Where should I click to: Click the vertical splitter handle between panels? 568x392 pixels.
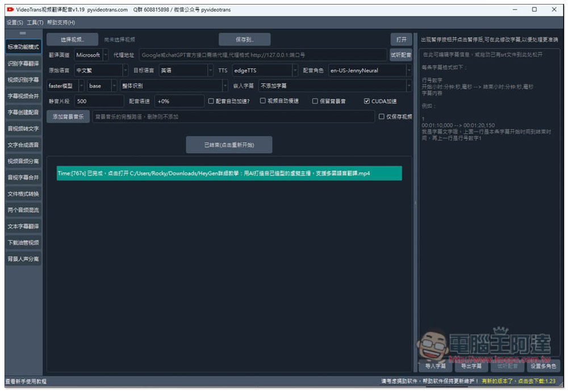tap(415, 203)
